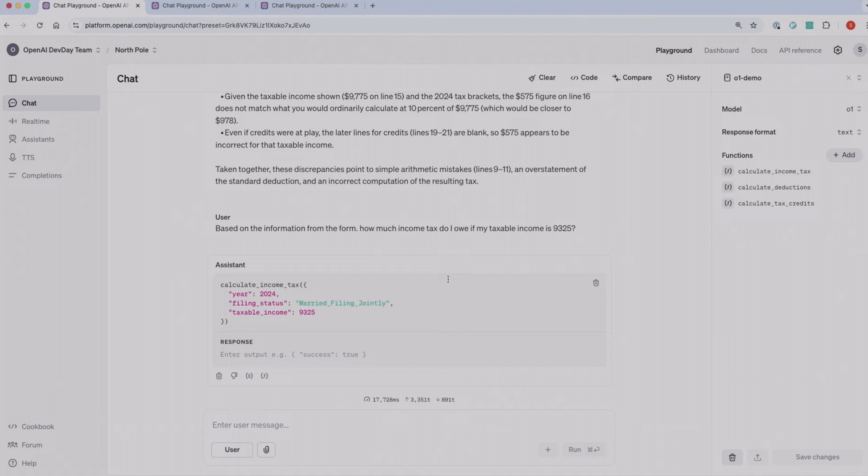
Task: Open settings gear in top navigation
Action: [838, 50]
